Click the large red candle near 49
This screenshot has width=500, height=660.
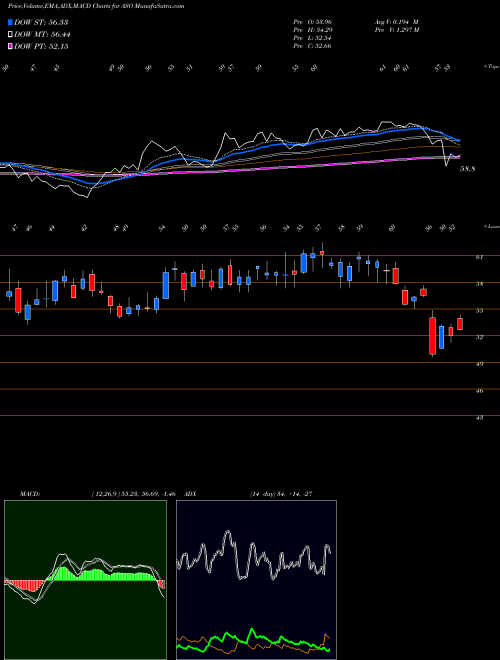click(x=432, y=335)
